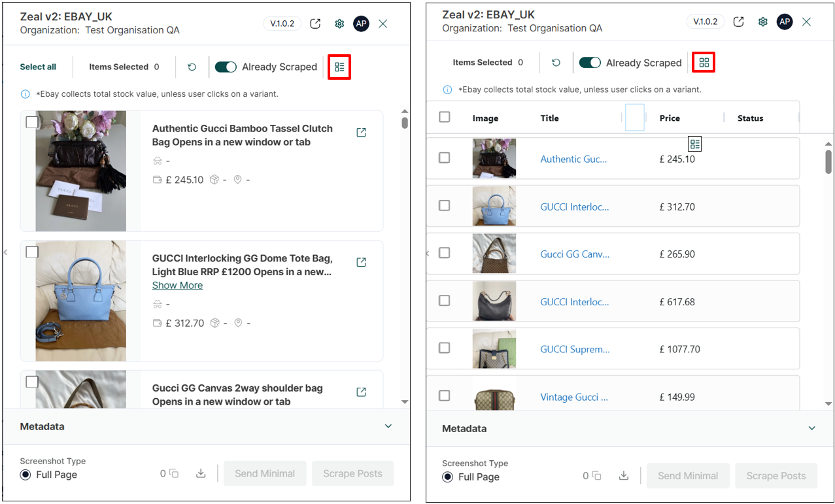Open Dome Tote Bag listing external link icon
The image size is (835, 504).
pos(361,262)
